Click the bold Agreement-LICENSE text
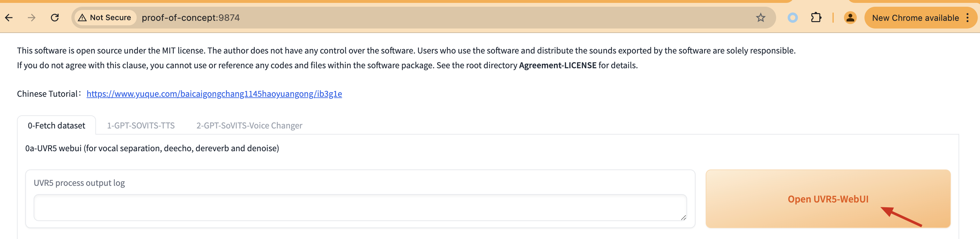980x239 pixels. pyautogui.click(x=557, y=65)
